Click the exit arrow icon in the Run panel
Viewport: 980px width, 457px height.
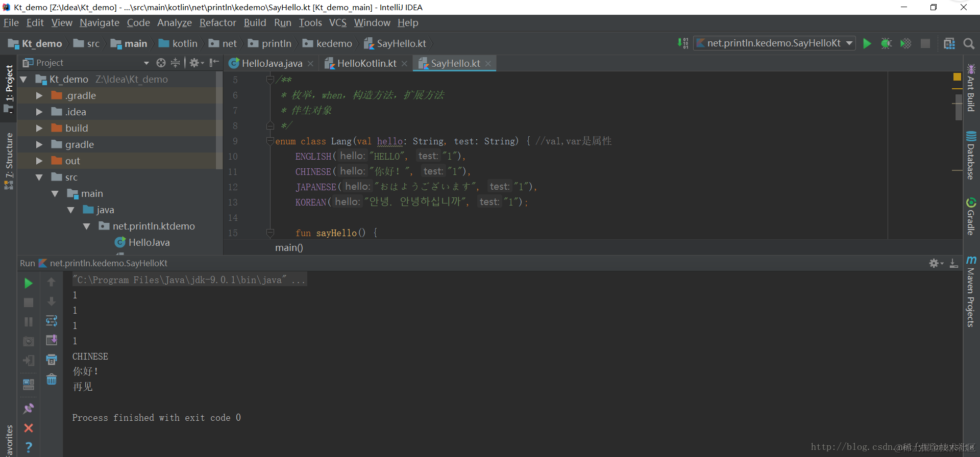[x=29, y=361]
